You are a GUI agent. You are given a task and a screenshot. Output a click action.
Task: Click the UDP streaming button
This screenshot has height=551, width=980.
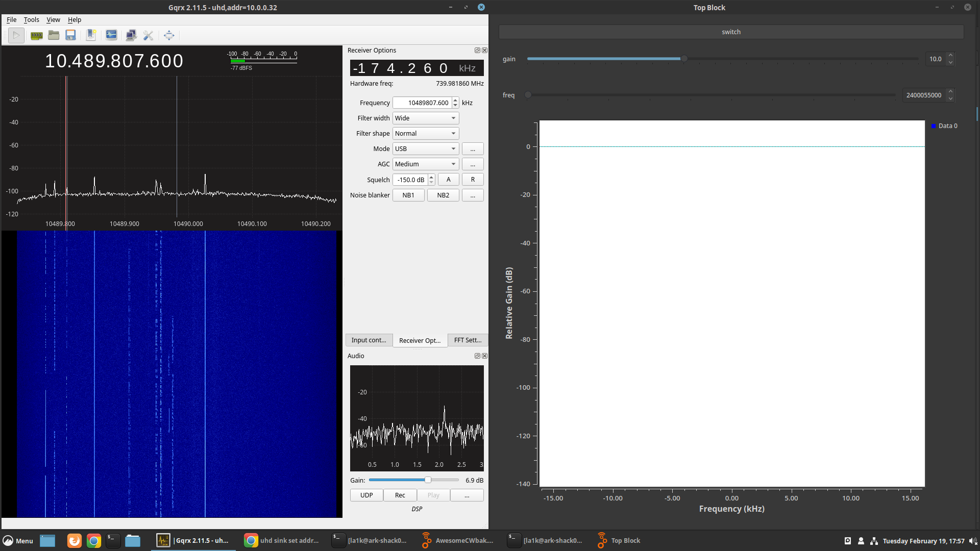click(366, 495)
